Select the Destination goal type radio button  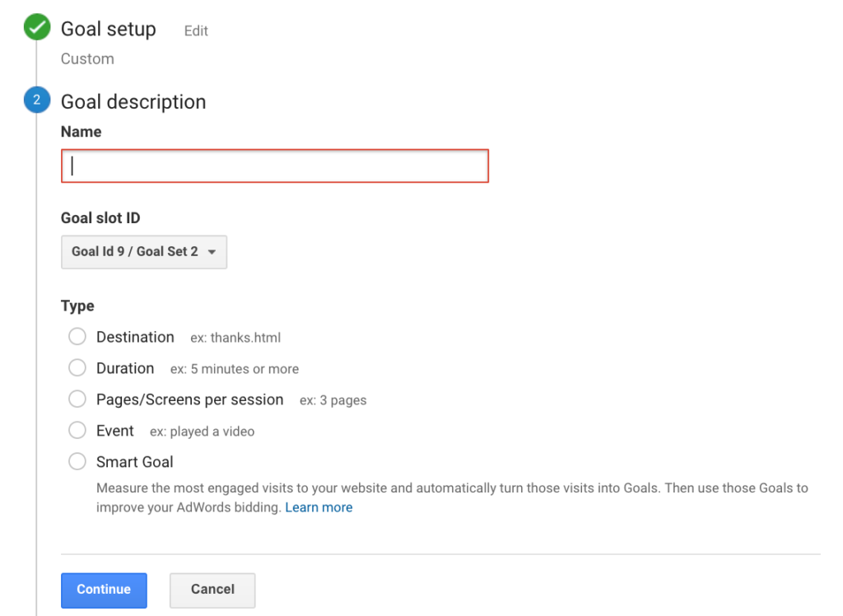point(77,337)
